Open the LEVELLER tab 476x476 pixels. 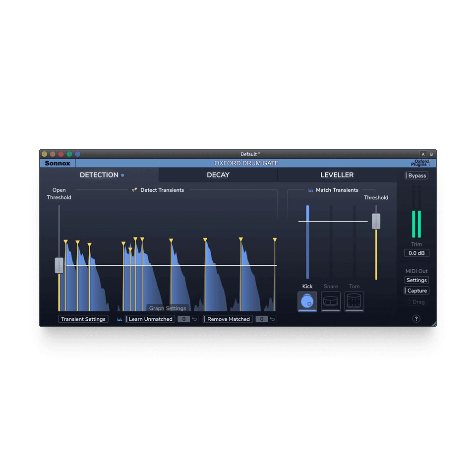337,175
